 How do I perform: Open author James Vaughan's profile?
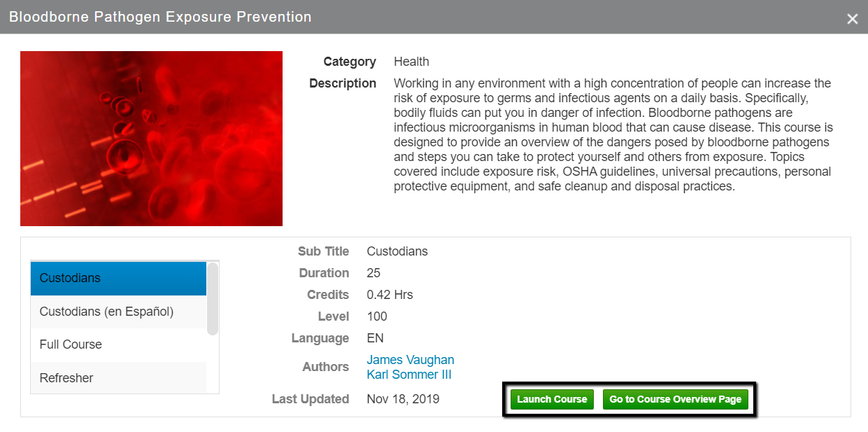point(411,360)
